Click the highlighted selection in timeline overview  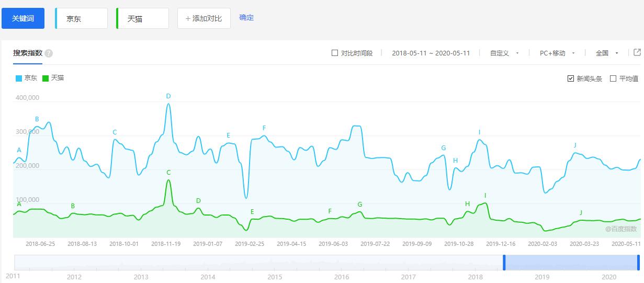point(571,263)
